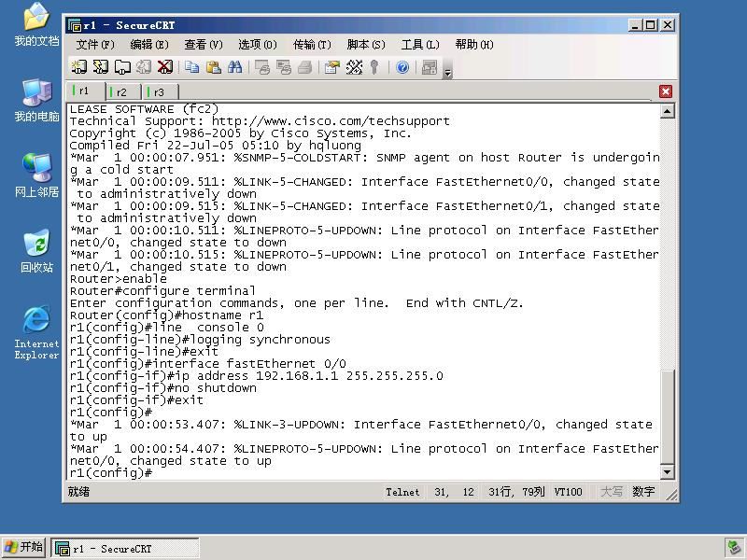Select the 网上邻居 desktop icon
747x560 pixels.
(x=36, y=175)
